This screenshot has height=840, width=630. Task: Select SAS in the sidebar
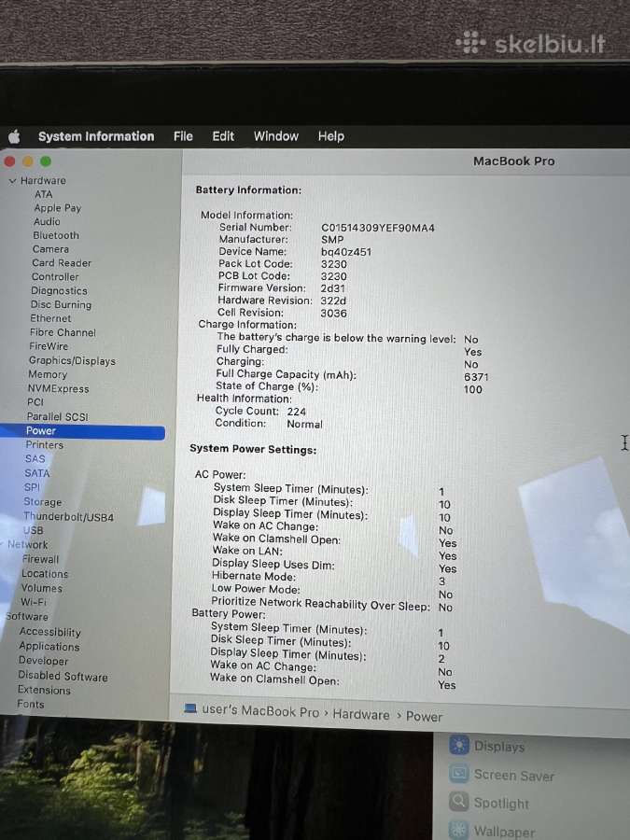coord(35,458)
